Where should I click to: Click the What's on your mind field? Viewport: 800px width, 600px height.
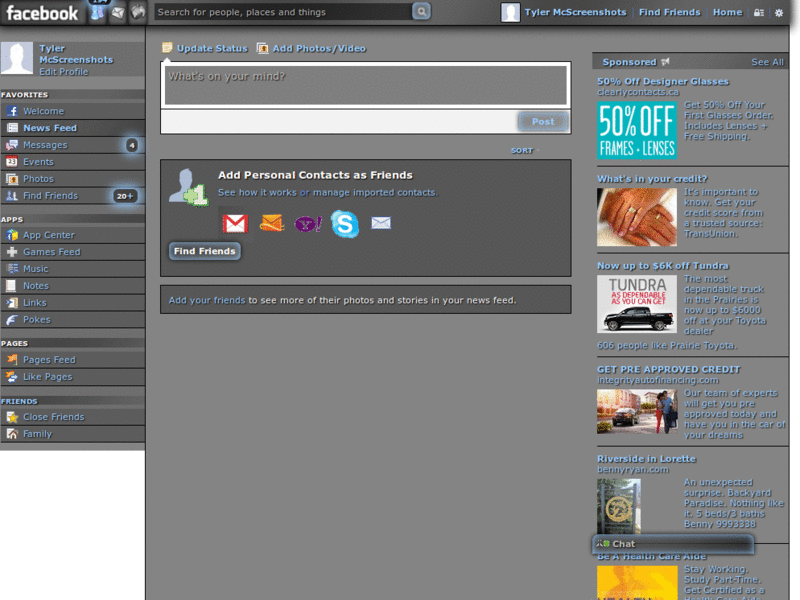365,84
